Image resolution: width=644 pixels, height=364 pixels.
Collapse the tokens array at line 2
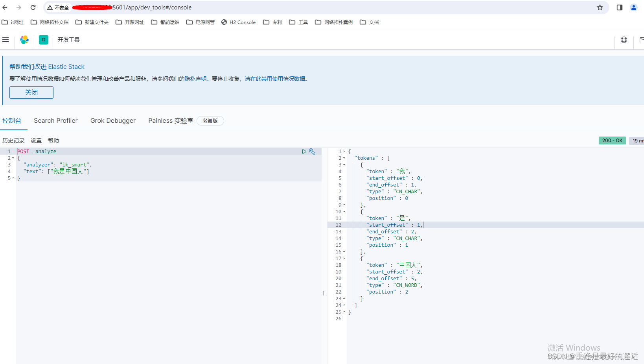click(344, 158)
